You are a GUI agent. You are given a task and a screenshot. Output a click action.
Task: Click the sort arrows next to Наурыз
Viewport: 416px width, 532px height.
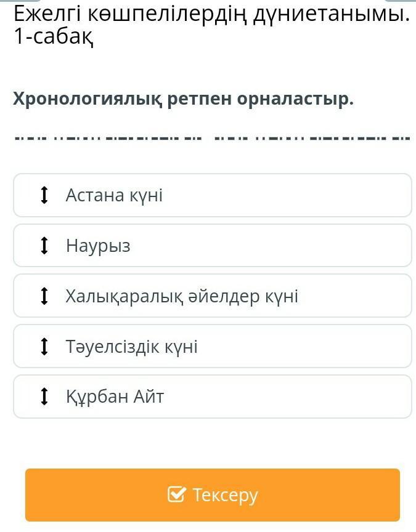click(x=44, y=246)
